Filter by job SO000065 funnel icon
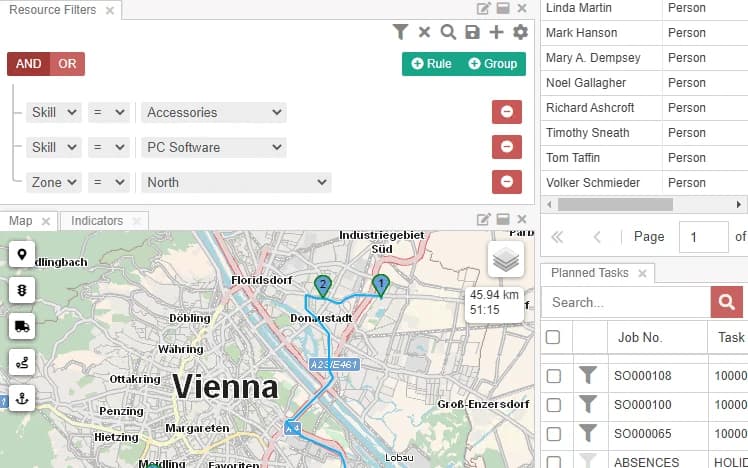Viewport: 748px width, 468px height. point(588,434)
